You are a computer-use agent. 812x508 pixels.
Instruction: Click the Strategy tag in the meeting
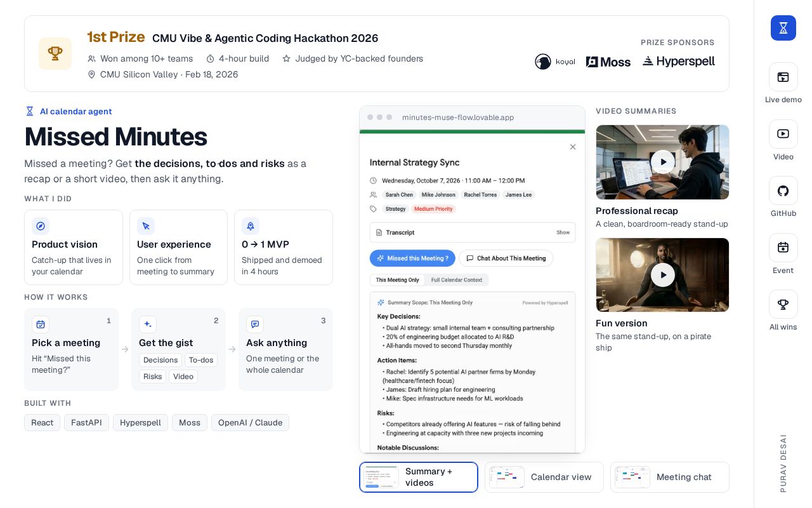(395, 209)
